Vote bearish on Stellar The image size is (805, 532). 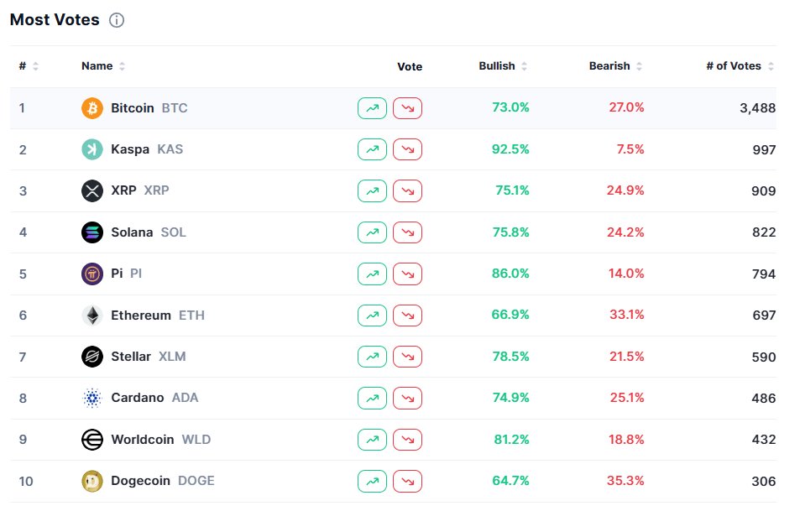[408, 357]
